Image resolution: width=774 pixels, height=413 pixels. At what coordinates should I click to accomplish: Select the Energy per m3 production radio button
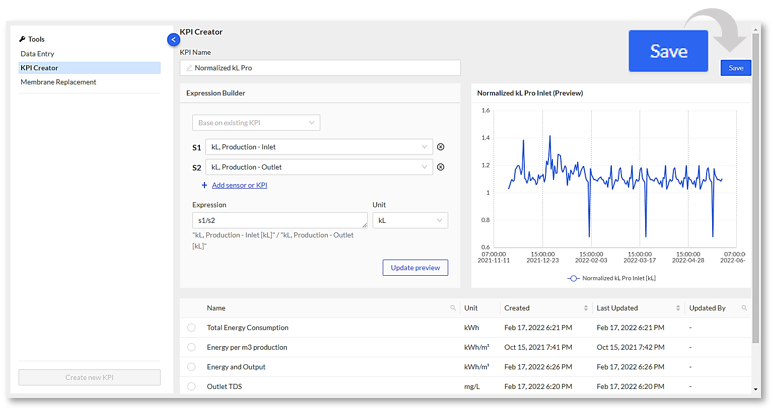(191, 347)
